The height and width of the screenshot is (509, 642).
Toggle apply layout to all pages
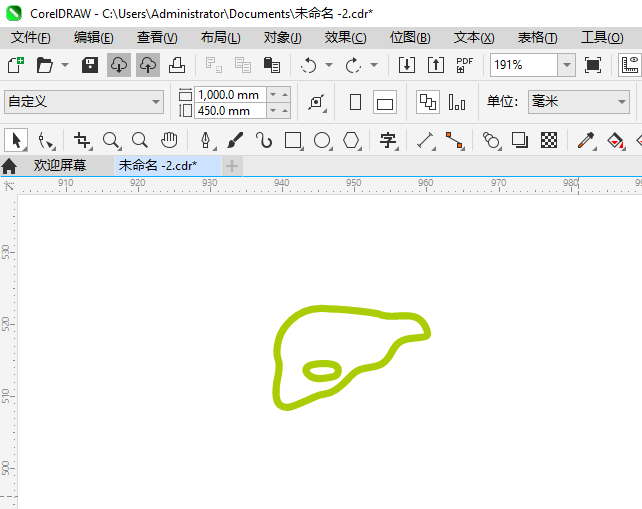point(428,102)
